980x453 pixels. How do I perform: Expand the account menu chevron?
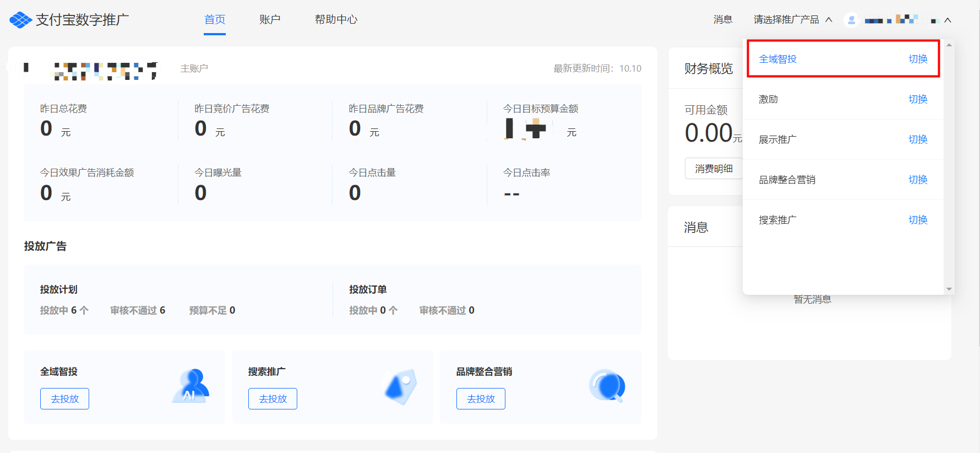948,20
